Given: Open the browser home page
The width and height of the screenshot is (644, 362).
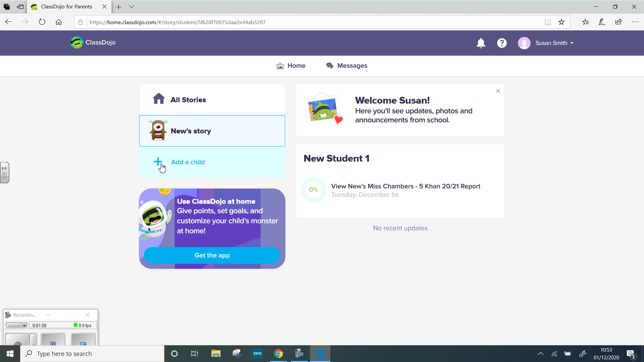Looking at the screenshot, I should point(58,22).
